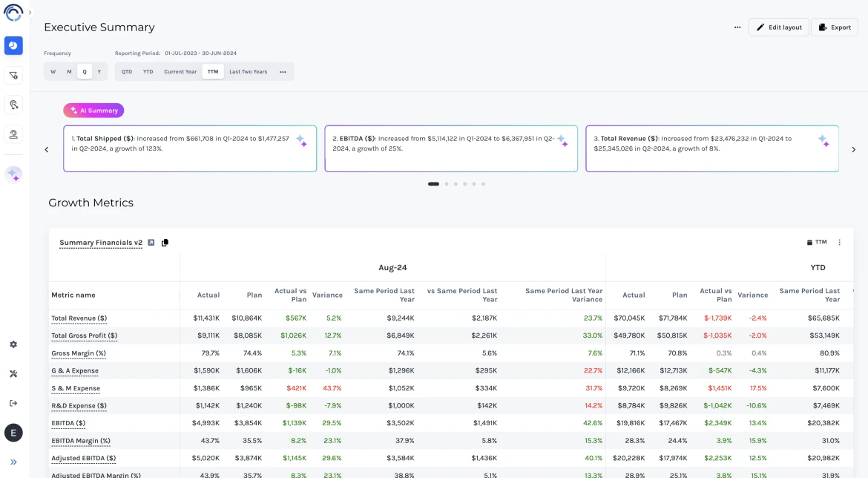
Task: Switch frequency to Yearly (Y)
Action: click(x=99, y=72)
